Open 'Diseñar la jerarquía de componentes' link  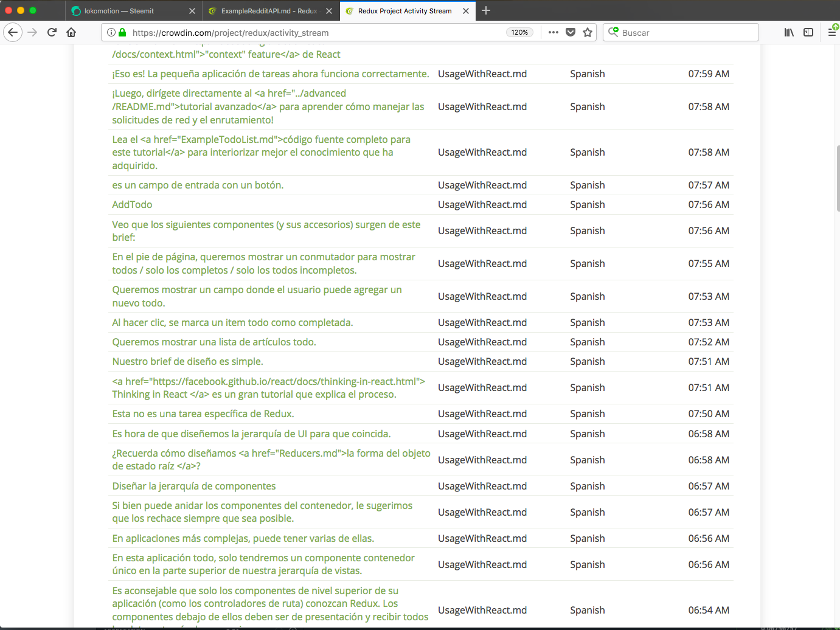coord(194,486)
